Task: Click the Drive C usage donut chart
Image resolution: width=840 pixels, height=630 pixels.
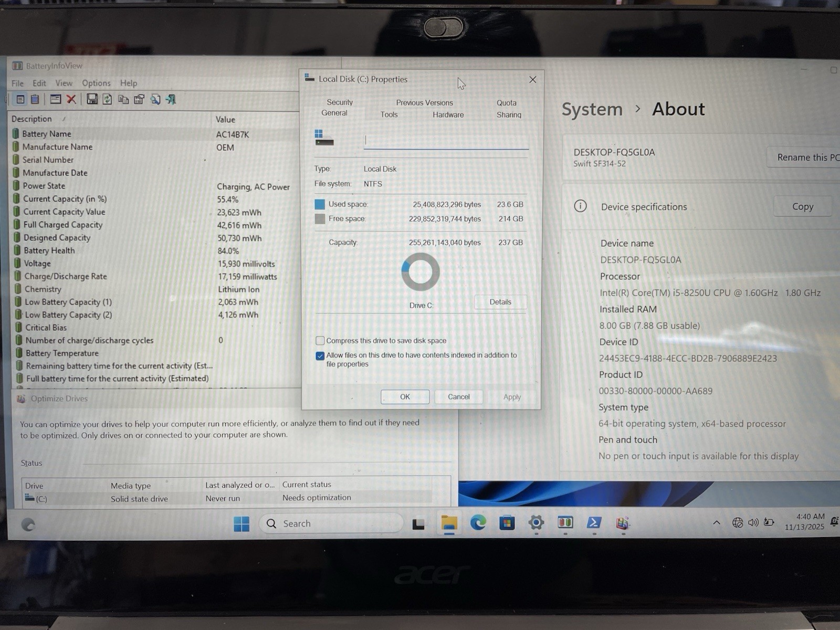Action: pyautogui.click(x=421, y=272)
